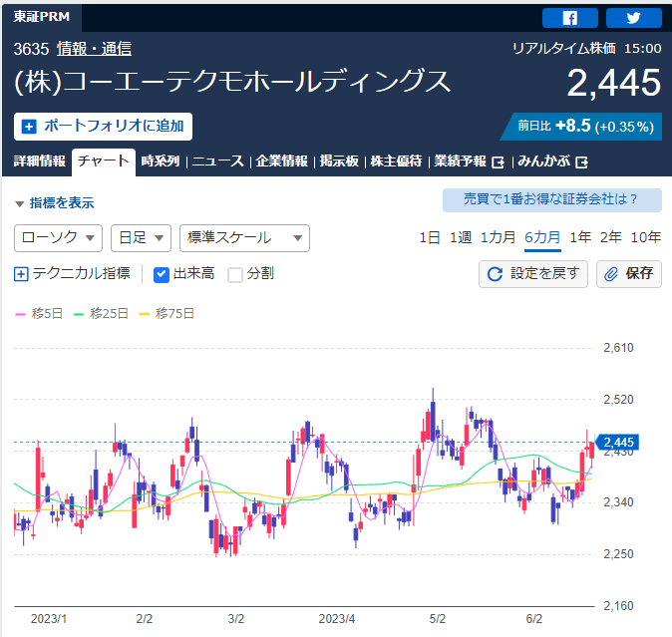Click the 情報・通信 sector link

coord(95,49)
